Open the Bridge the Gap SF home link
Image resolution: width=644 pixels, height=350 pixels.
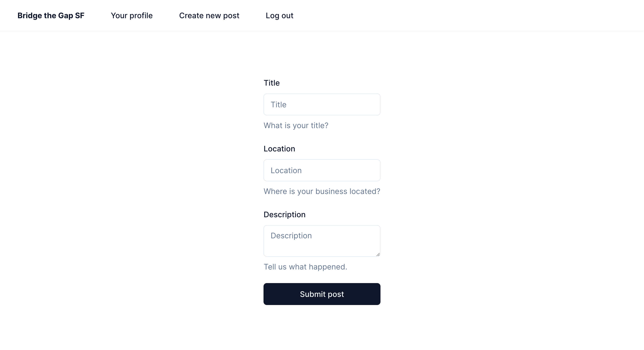click(x=51, y=16)
